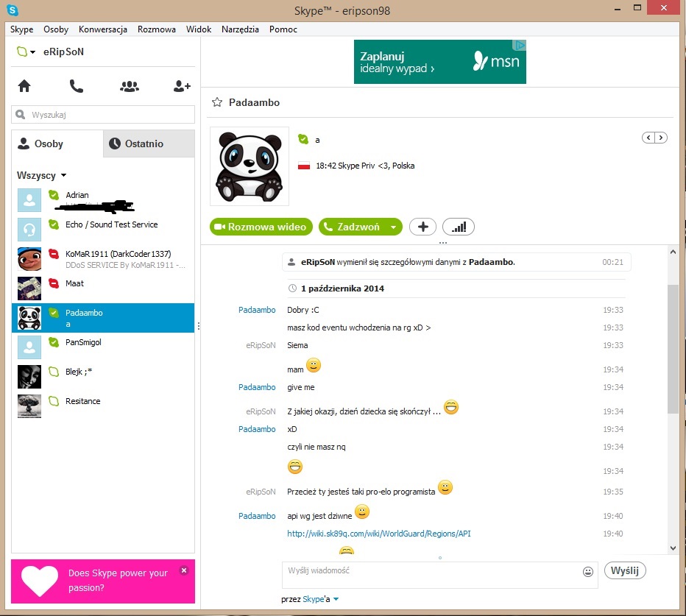The width and height of the screenshot is (686, 616).
Task: Open the Skype menu
Action: click(22, 29)
